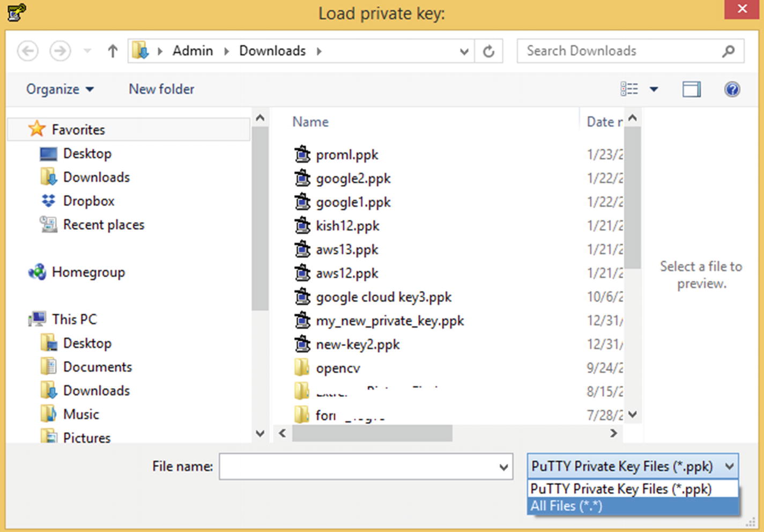Select the aws12.ppk file
764x532 pixels.
click(x=347, y=274)
